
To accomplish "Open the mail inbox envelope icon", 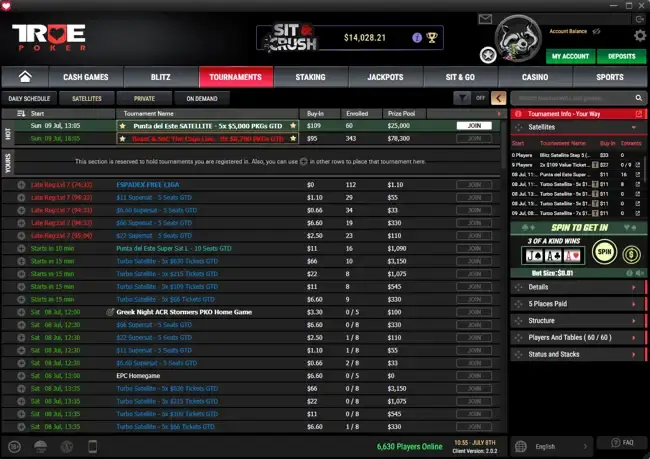I will [485, 19].
